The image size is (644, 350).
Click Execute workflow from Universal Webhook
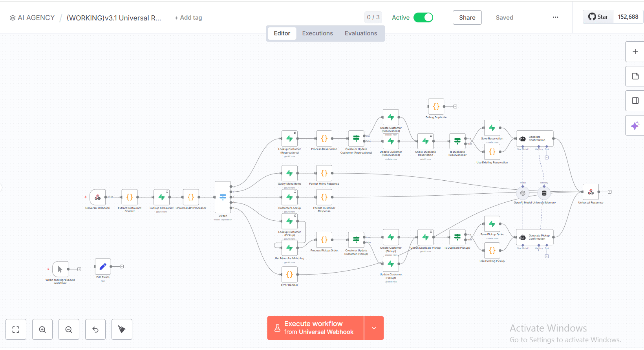pos(315,328)
